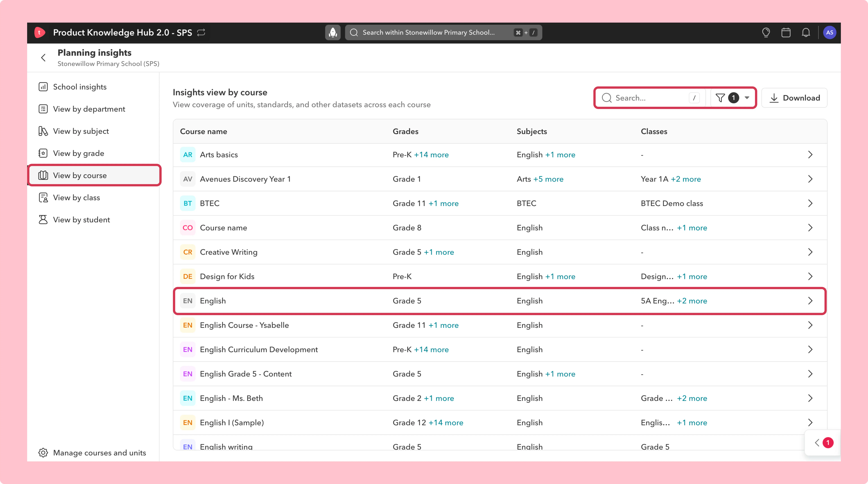The width and height of the screenshot is (868, 484).
Task: Open the lightbulb tips icon
Action: 766,32
